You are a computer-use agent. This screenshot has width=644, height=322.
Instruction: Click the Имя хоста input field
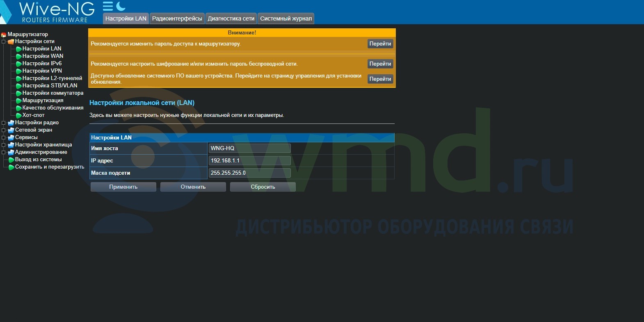[249, 148]
